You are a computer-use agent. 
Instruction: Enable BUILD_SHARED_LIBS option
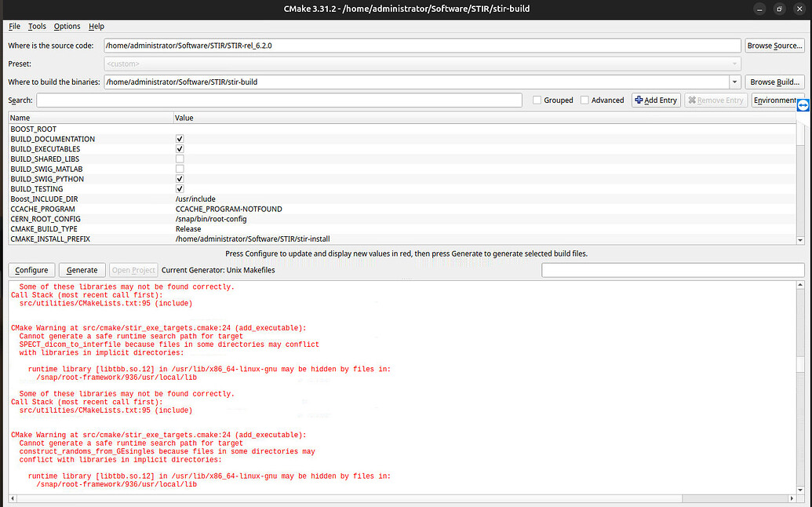179,158
